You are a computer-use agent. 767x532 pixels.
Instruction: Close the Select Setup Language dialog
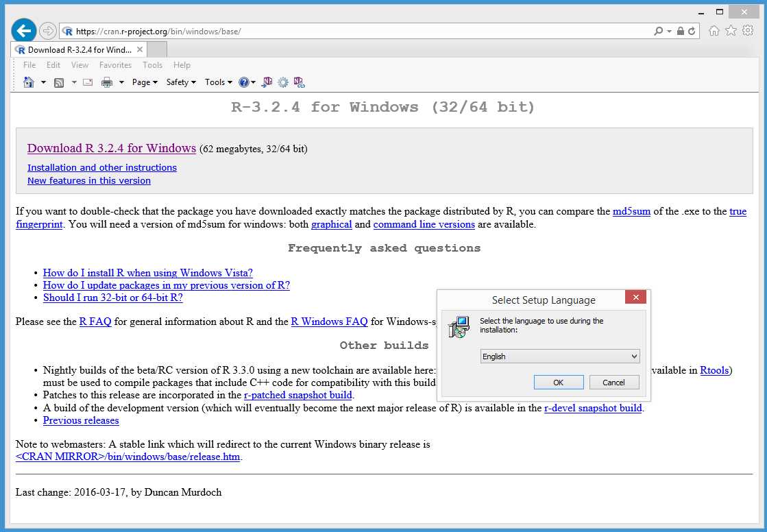point(635,297)
